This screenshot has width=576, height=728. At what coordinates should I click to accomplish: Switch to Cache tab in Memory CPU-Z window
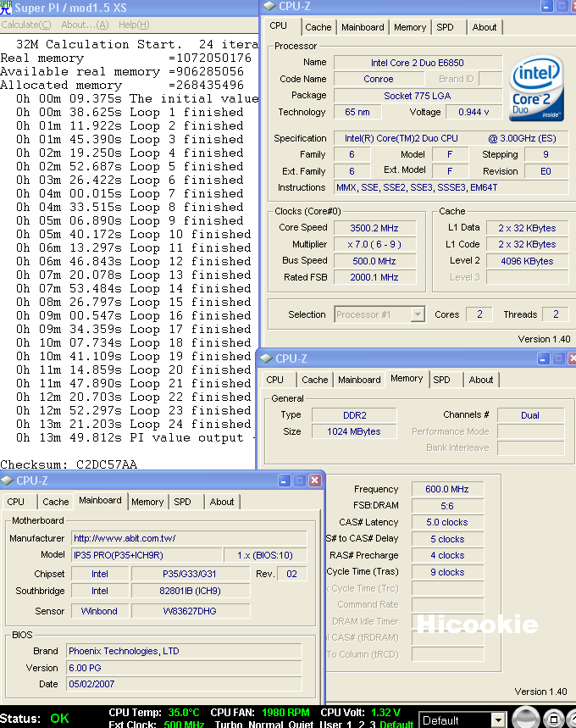tap(315, 380)
